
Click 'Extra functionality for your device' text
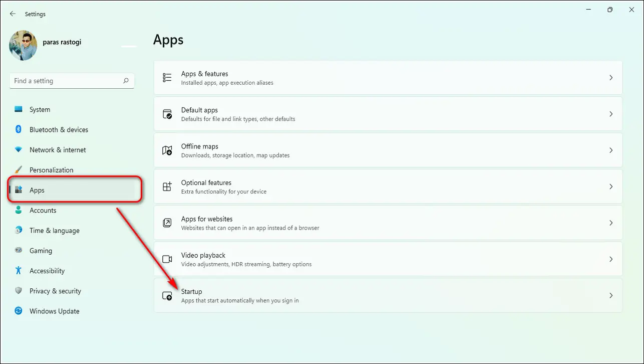(x=224, y=192)
